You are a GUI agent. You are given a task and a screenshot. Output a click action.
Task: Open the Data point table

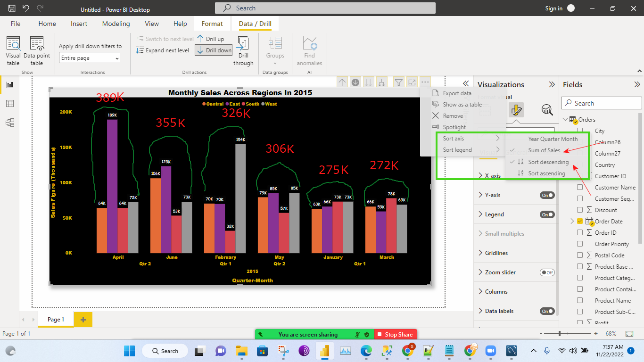37,51
